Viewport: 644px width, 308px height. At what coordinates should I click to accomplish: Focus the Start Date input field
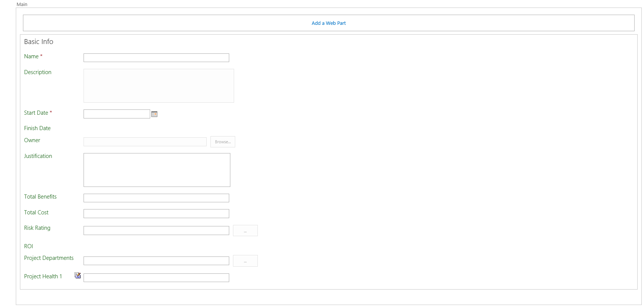[x=117, y=114]
